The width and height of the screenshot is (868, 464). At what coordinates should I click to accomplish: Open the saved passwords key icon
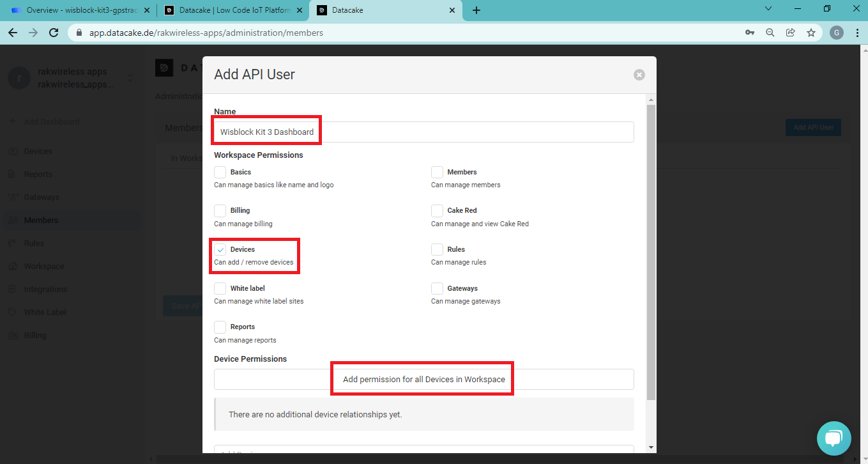pos(749,33)
